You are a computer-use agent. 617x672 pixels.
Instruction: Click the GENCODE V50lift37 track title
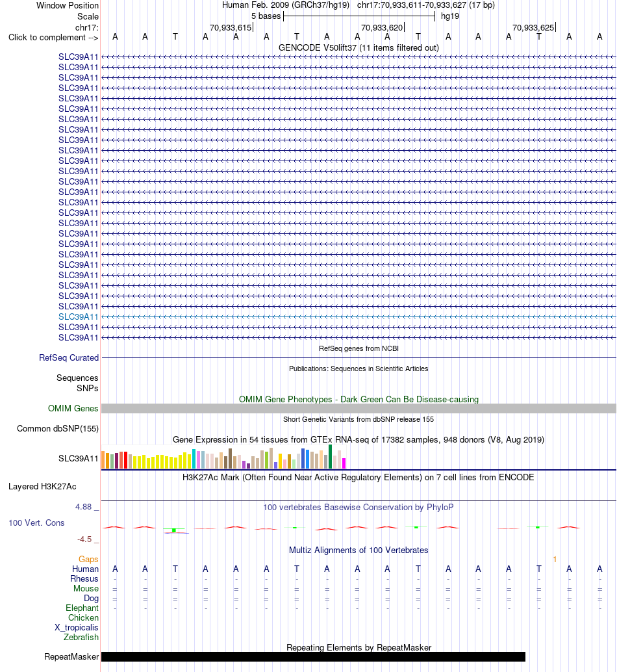tap(359, 48)
